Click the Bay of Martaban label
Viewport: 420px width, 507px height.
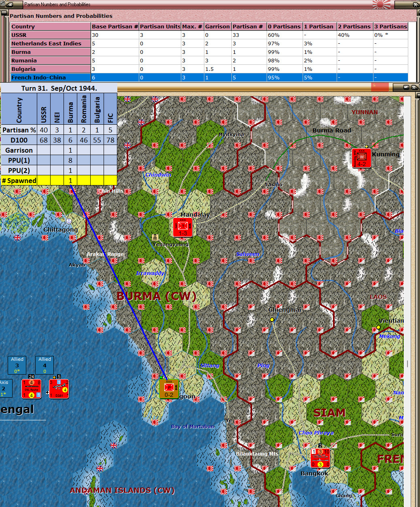(x=193, y=426)
